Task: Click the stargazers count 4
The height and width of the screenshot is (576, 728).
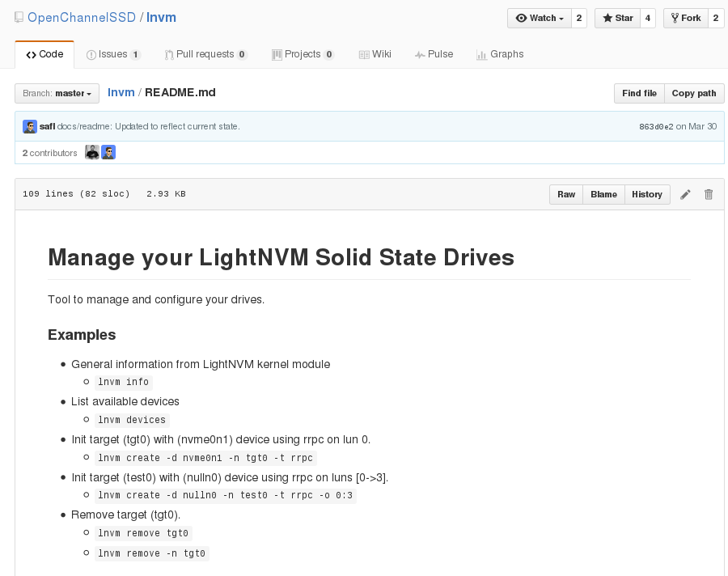Action: pyautogui.click(x=648, y=18)
